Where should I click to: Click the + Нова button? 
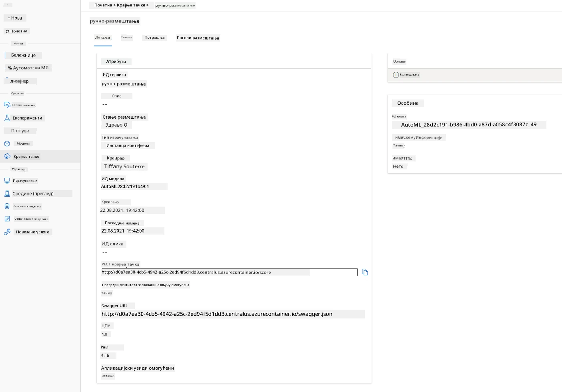point(15,18)
